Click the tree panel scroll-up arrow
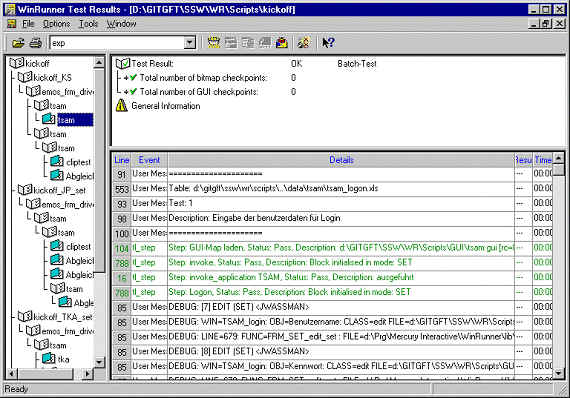The height and width of the screenshot is (398, 570). tap(99, 63)
